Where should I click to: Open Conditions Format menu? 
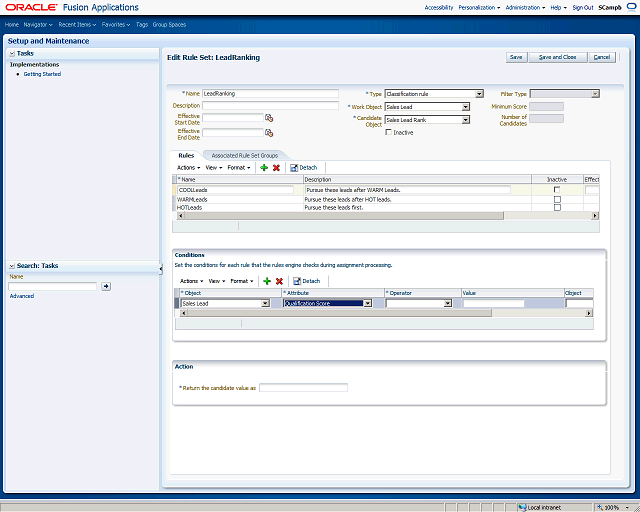[242, 281]
